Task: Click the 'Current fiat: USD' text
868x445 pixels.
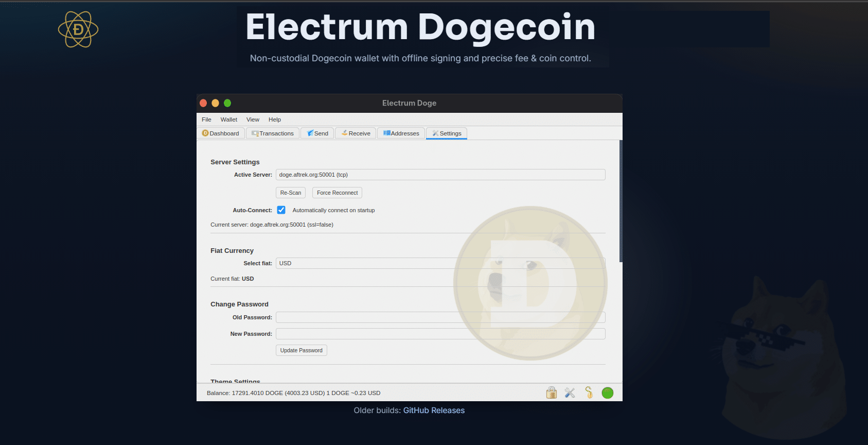Action: tap(232, 279)
